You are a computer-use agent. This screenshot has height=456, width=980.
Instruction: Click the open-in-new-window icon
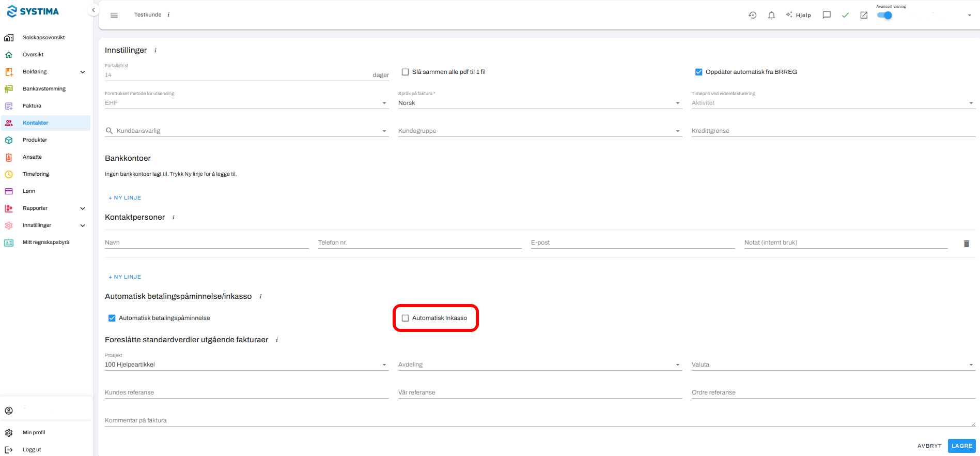coord(864,16)
